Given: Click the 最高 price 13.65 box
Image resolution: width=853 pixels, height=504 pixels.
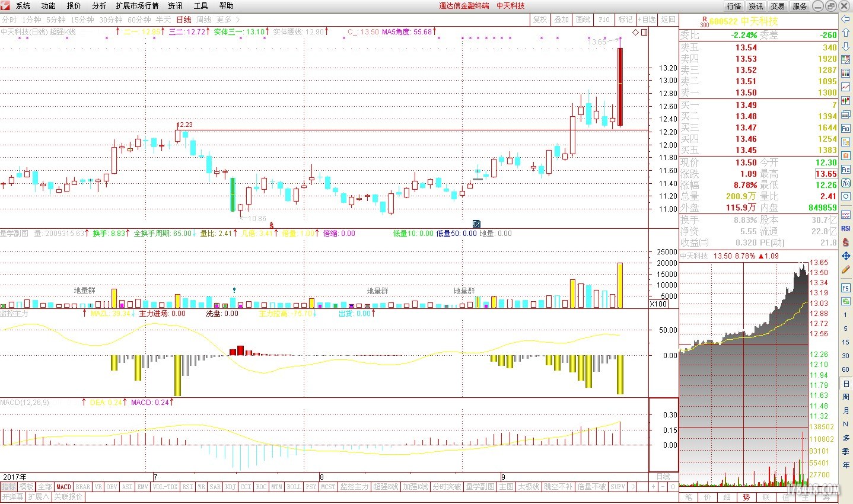Looking at the screenshot, I should click(x=826, y=174).
